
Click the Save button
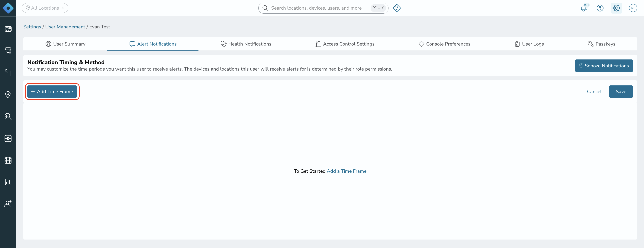621,92
